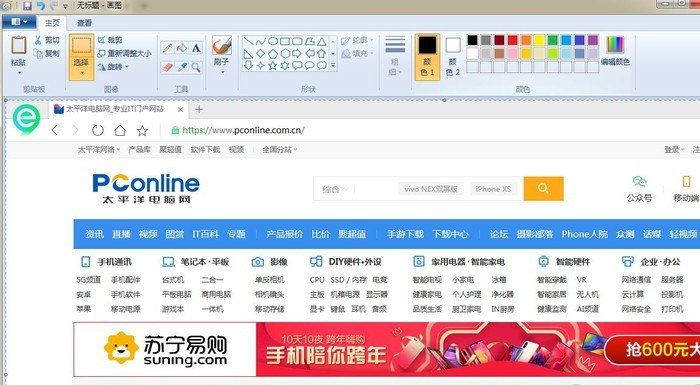Select the Pencil tool
Image resolution: width=700 pixels, height=385 pixels.
click(x=167, y=48)
